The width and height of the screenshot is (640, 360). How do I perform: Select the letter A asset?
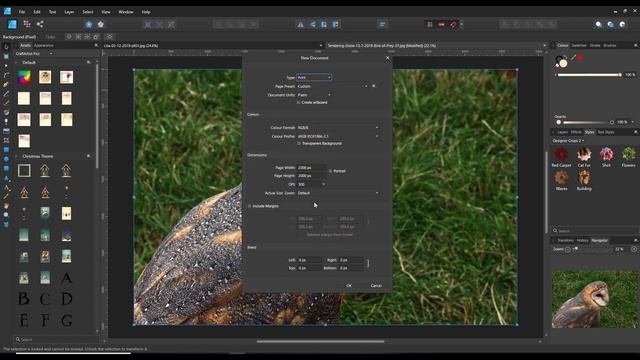pyautogui.click(x=66, y=278)
